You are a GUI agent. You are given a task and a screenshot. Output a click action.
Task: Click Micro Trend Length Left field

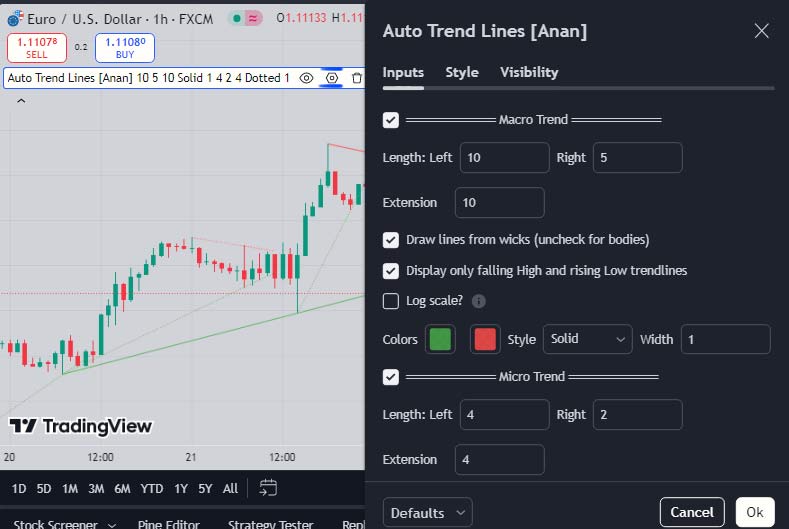(x=505, y=414)
